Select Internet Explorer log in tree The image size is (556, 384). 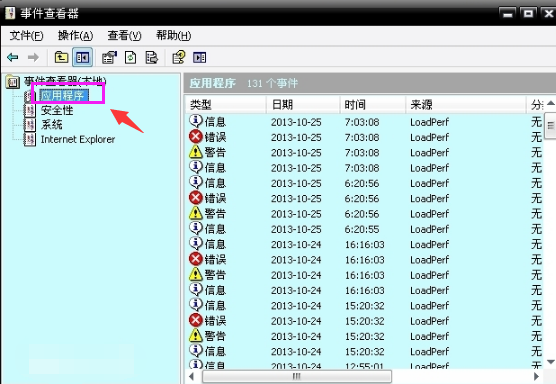tap(78, 139)
